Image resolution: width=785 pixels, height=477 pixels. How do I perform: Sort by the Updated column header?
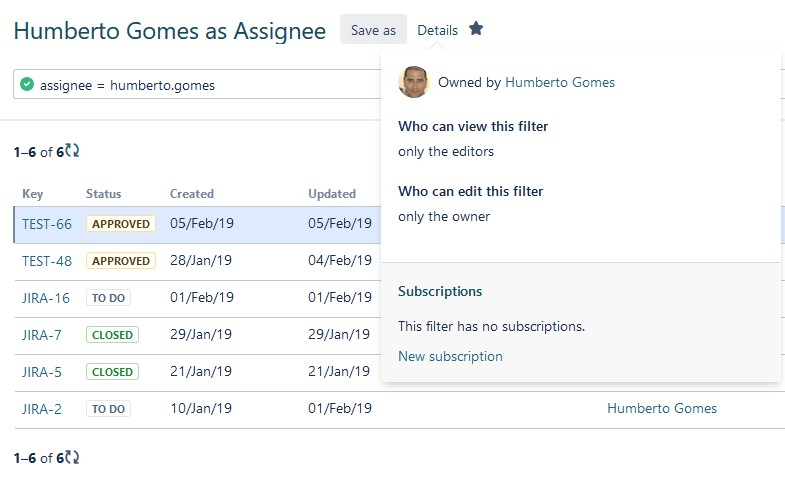[332, 194]
